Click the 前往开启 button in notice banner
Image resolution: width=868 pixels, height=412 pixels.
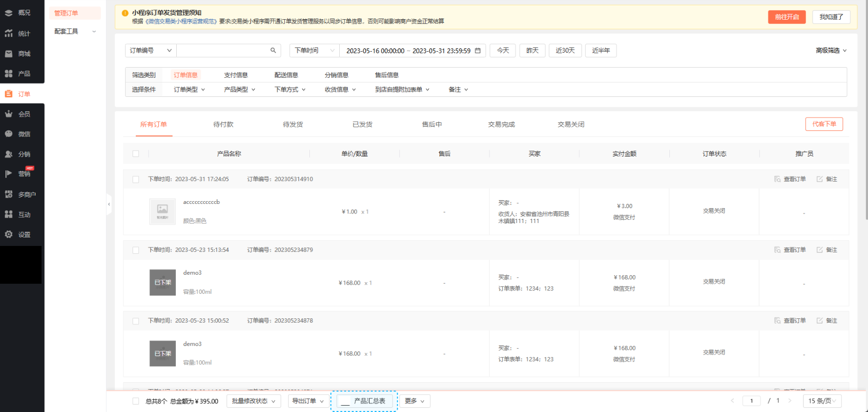click(x=787, y=17)
